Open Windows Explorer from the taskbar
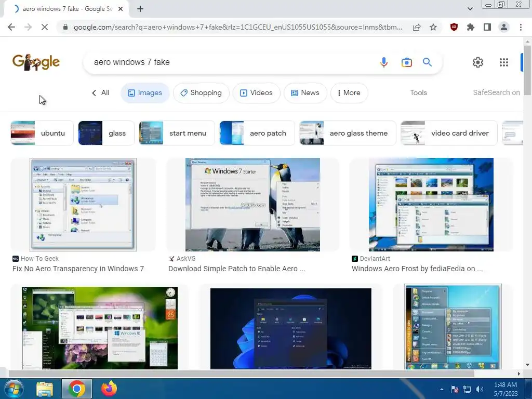Viewport: 532px width, 399px height. pyautogui.click(x=45, y=389)
